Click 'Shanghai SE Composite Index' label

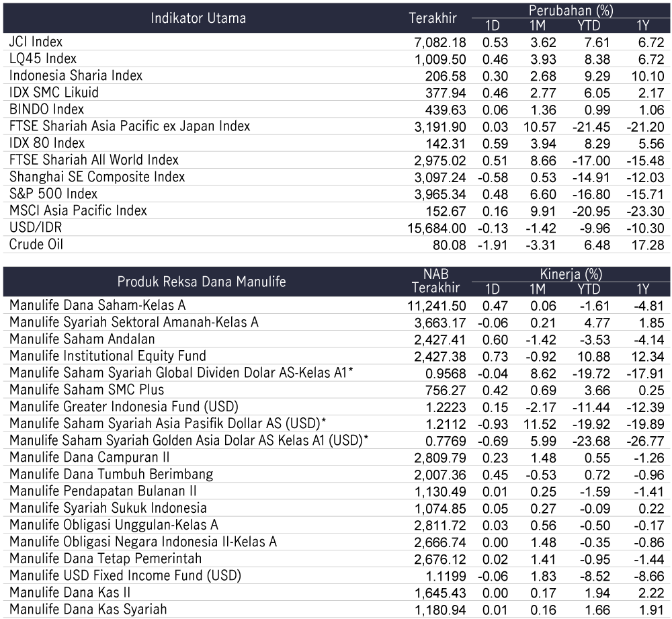point(97,177)
